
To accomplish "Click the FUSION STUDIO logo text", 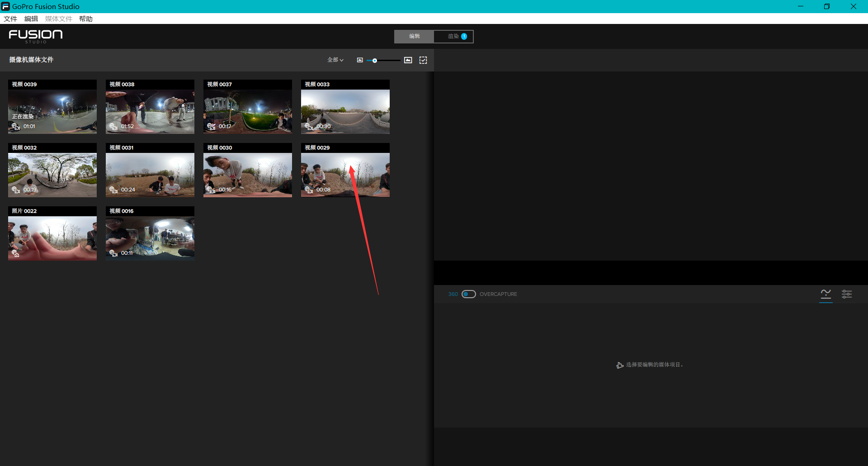I will (36, 36).
